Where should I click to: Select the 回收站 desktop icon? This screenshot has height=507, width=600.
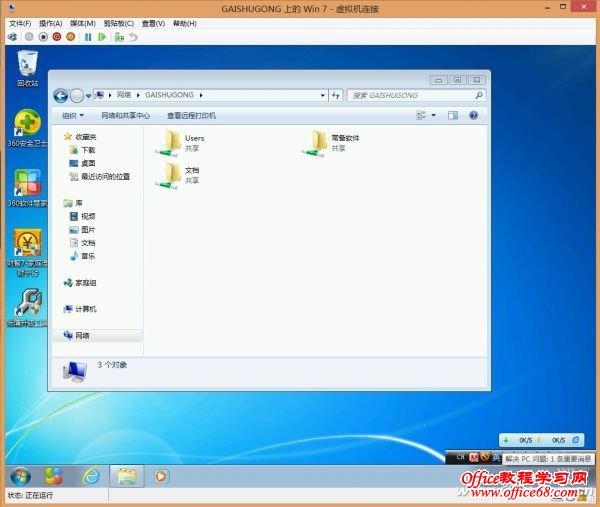(x=28, y=69)
